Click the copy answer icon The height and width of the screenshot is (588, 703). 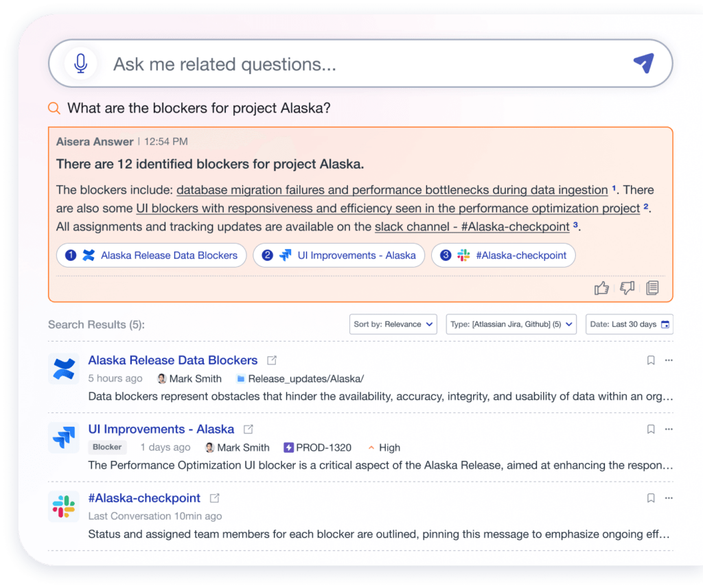tap(652, 288)
